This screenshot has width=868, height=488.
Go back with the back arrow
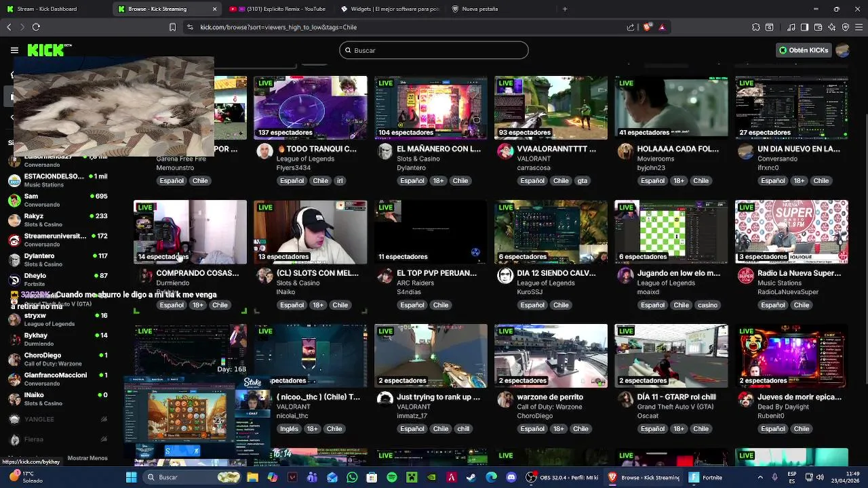[9, 27]
